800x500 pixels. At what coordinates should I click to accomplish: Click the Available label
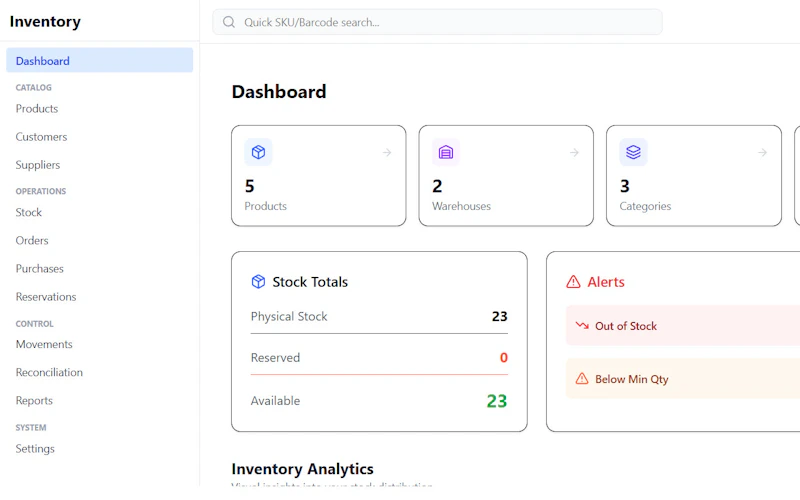coord(275,401)
